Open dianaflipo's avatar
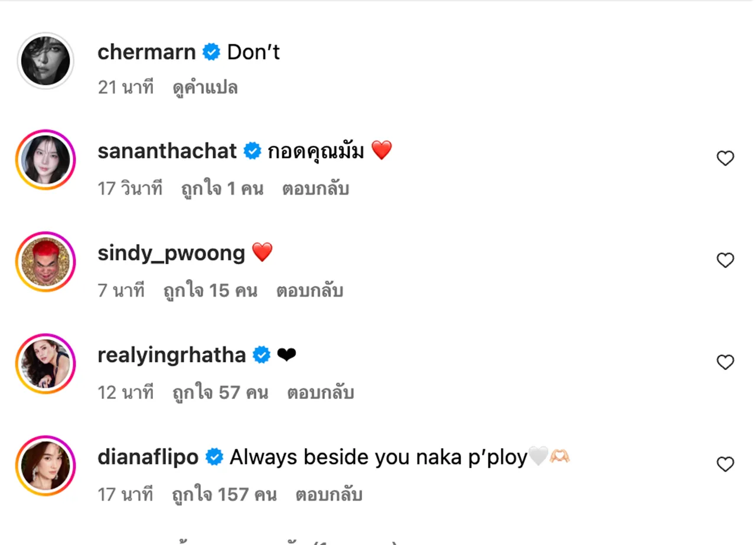 click(45, 465)
